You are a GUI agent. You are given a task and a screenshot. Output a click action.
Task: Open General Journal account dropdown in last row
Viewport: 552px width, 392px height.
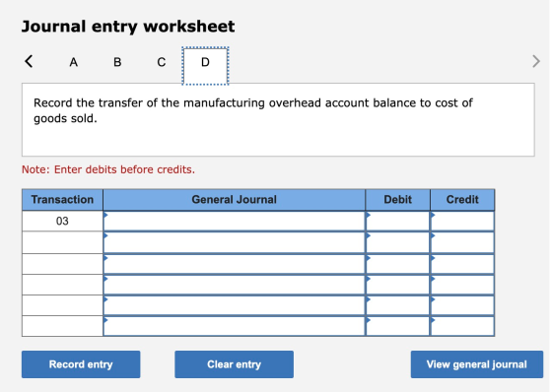click(x=235, y=326)
